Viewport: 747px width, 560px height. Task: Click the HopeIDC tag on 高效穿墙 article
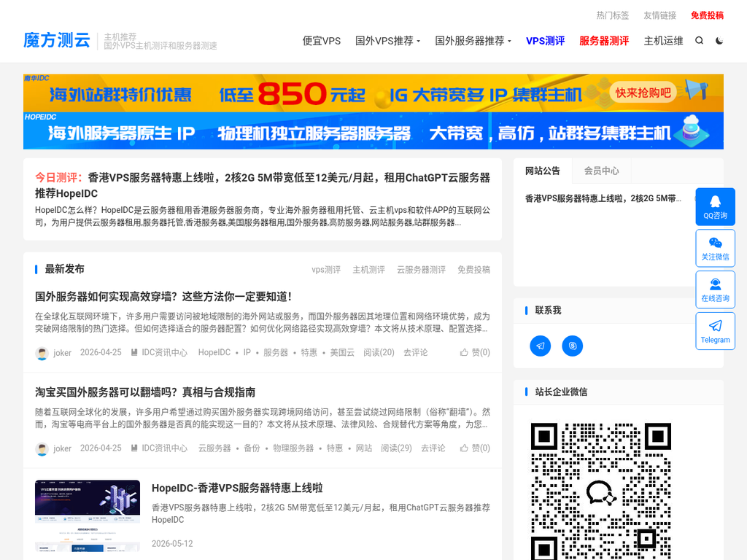[x=214, y=352]
